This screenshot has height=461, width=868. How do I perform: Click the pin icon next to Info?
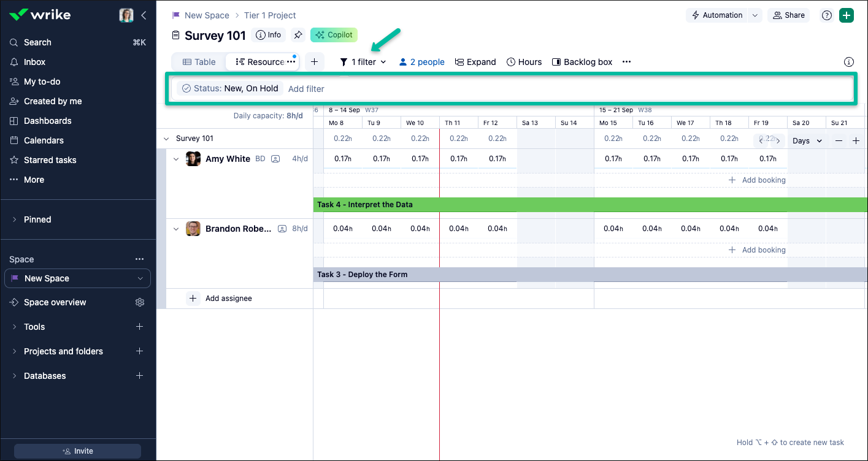pos(298,35)
